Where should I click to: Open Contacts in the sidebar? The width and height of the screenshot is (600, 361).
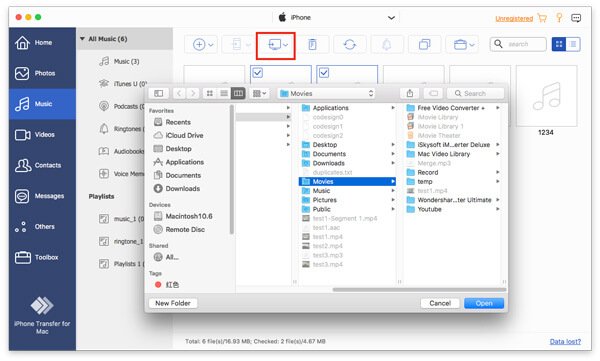tap(42, 165)
